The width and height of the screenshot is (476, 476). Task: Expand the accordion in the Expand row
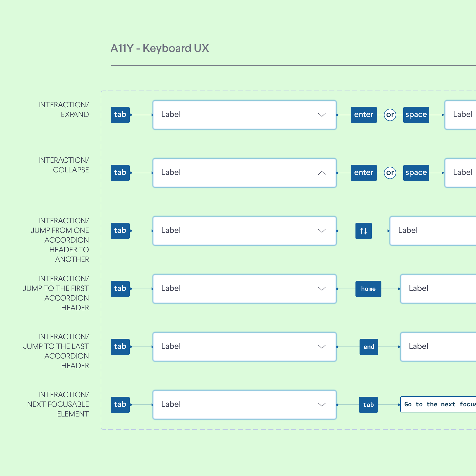[322, 115]
